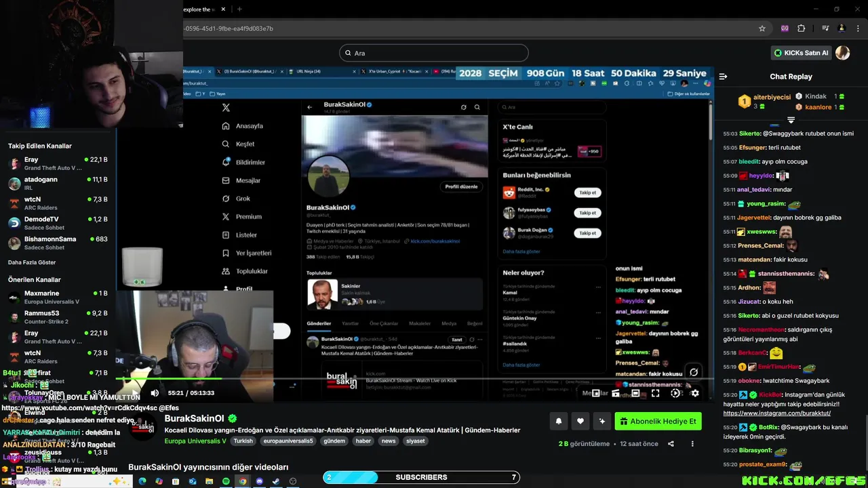The width and height of the screenshot is (868, 488).
Task: Open atadogann channel in sidebar
Action: coord(58,183)
